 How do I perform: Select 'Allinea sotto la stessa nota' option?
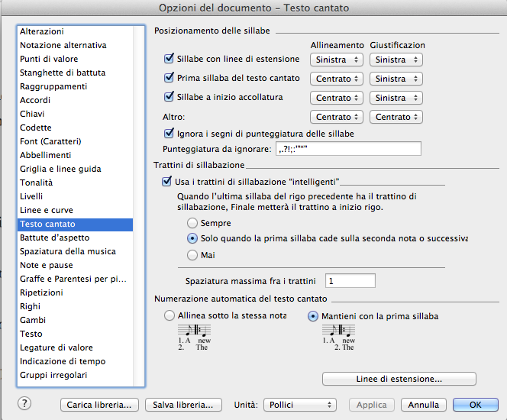point(170,315)
